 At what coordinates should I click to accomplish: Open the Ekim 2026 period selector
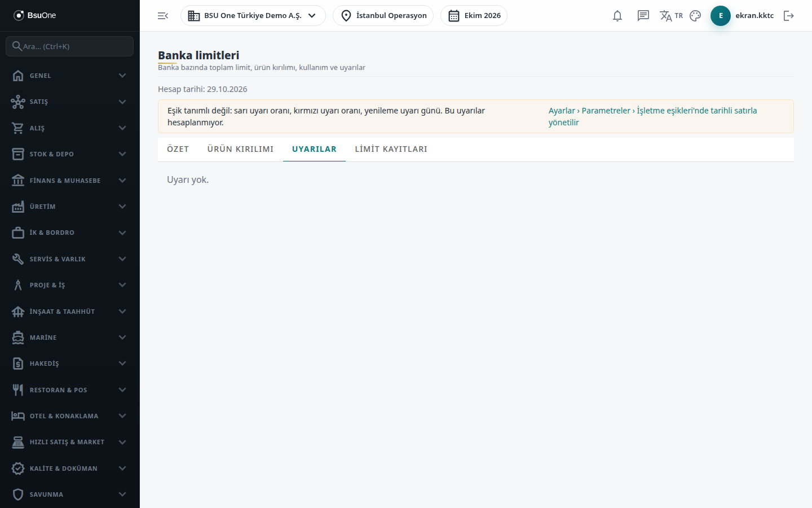[474, 16]
